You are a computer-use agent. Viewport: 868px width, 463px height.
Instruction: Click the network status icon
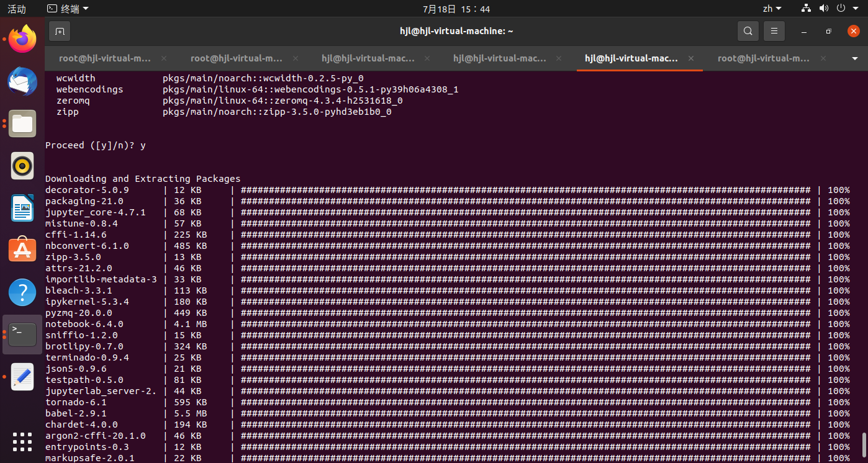[805, 8]
